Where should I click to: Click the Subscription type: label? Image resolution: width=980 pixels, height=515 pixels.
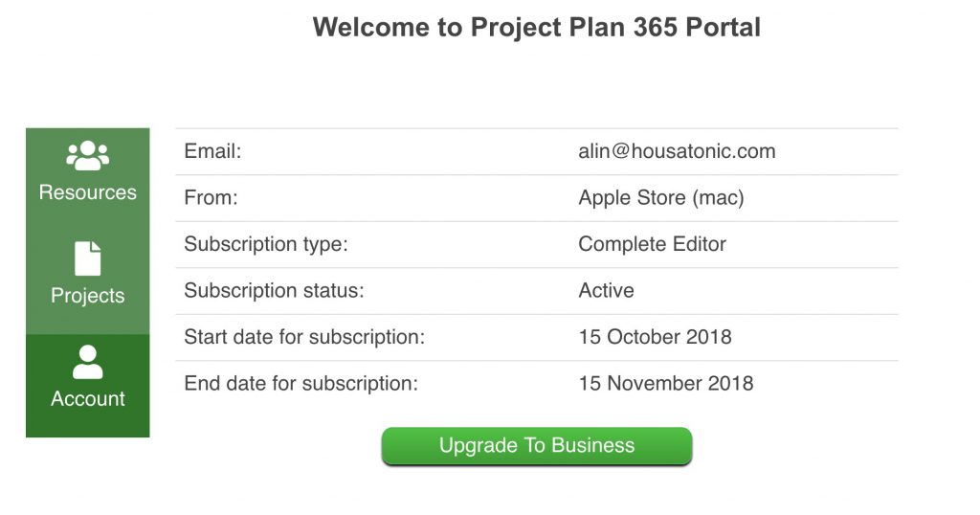pyautogui.click(x=266, y=244)
